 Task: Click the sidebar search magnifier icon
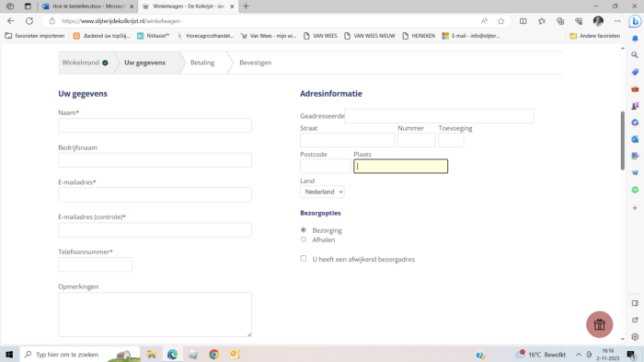point(635,54)
